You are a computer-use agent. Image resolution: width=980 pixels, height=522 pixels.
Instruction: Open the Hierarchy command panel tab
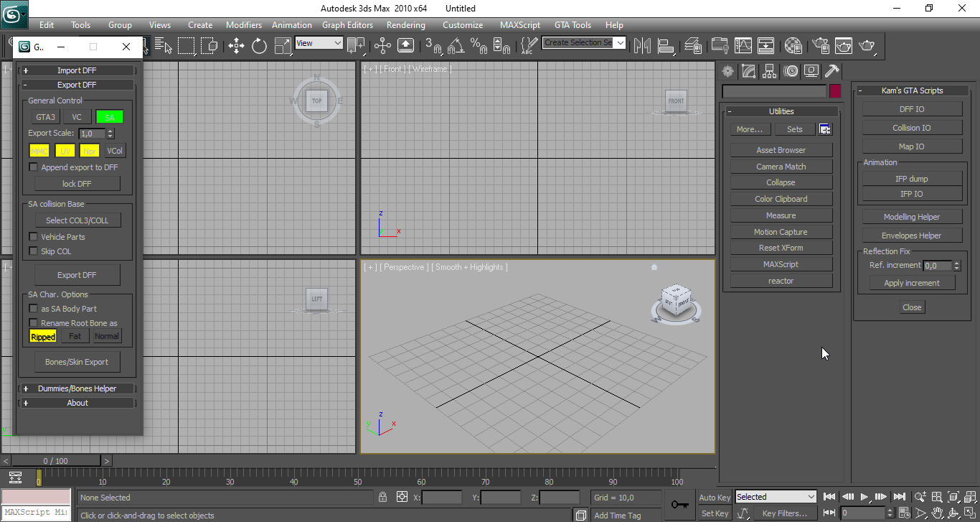point(770,71)
